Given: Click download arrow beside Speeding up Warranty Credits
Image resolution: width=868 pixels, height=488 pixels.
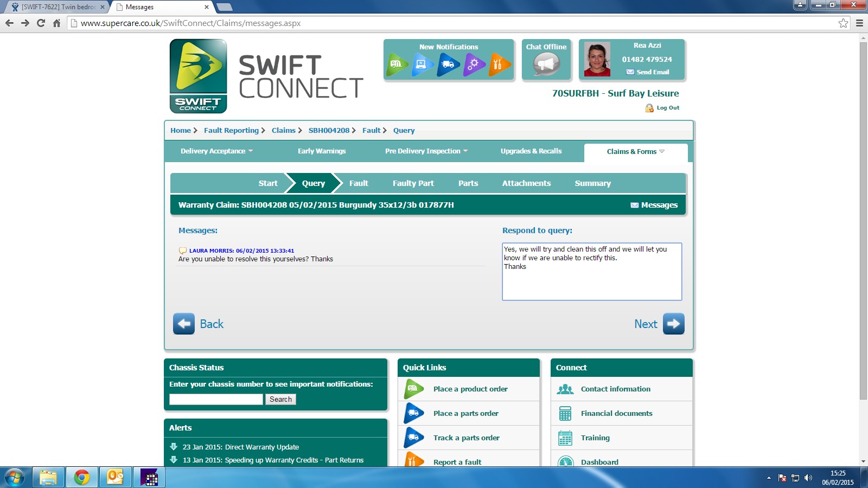Looking at the screenshot, I should [x=174, y=460].
